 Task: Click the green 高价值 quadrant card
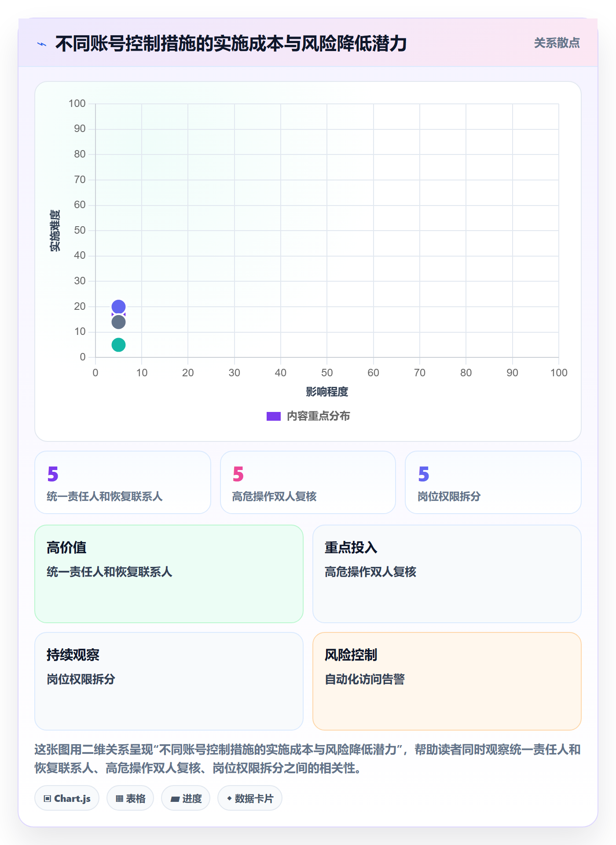[x=169, y=574]
